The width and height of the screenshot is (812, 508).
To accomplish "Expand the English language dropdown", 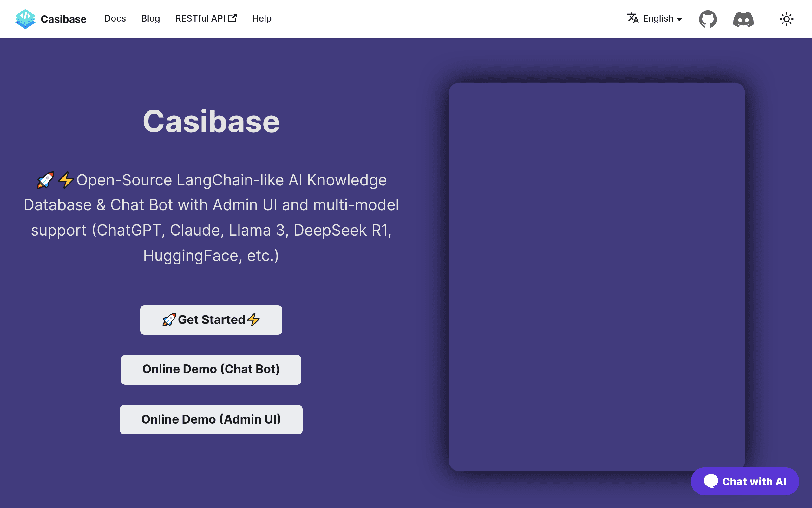I will point(655,18).
